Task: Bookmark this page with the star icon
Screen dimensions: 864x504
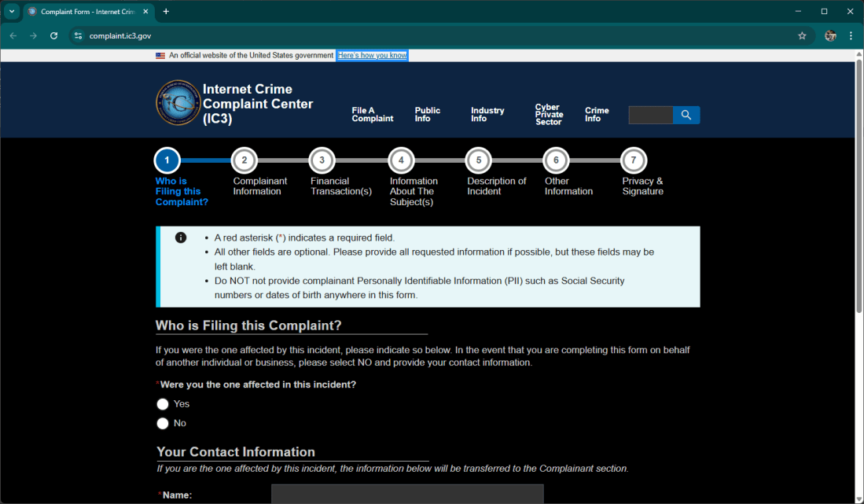Action: pos(802,35)
